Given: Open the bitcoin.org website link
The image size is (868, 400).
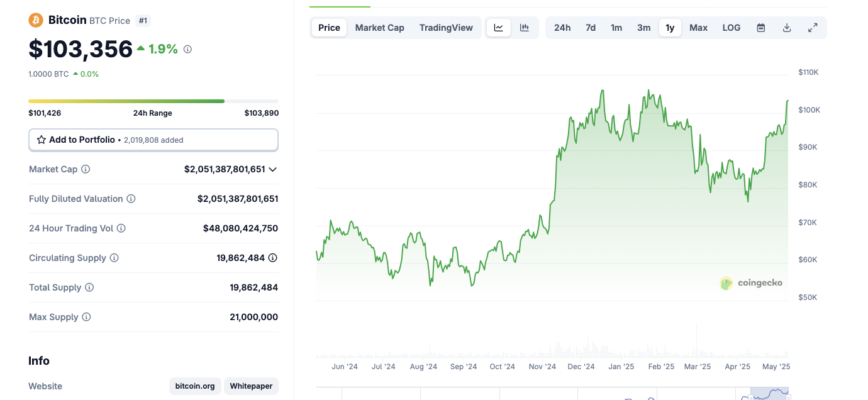Looking at the screenshot, I should point(195,386).
